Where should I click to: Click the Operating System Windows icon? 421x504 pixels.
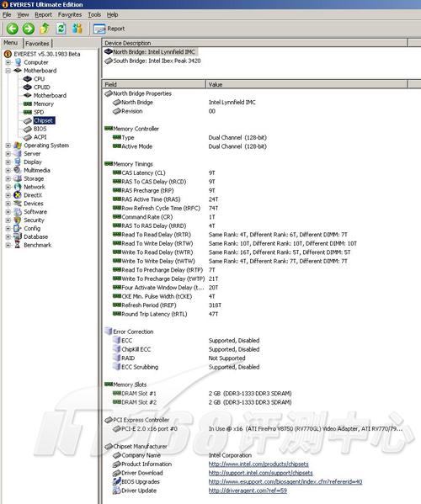(18, 146)
